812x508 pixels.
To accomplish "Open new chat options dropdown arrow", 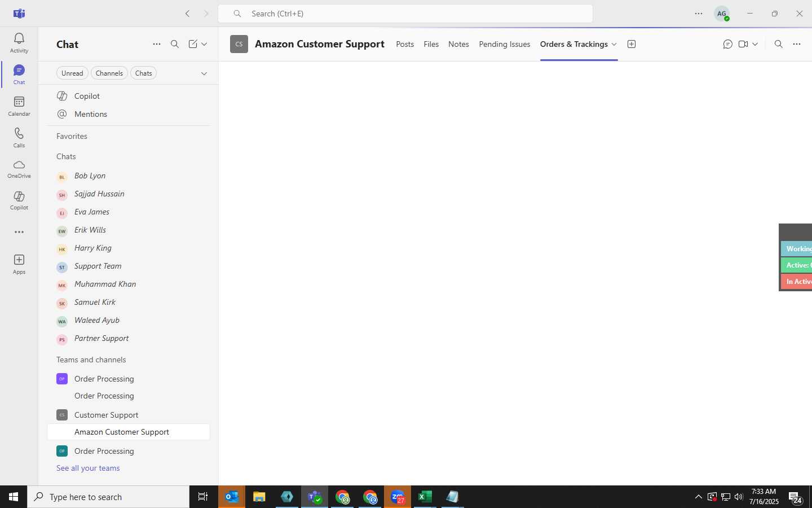I will [x=204, y=44].
